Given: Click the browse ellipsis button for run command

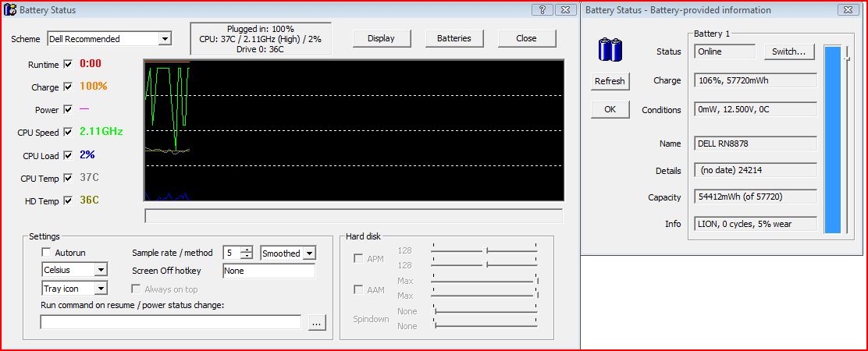Looking at the screenshot, I should (317, 323).
